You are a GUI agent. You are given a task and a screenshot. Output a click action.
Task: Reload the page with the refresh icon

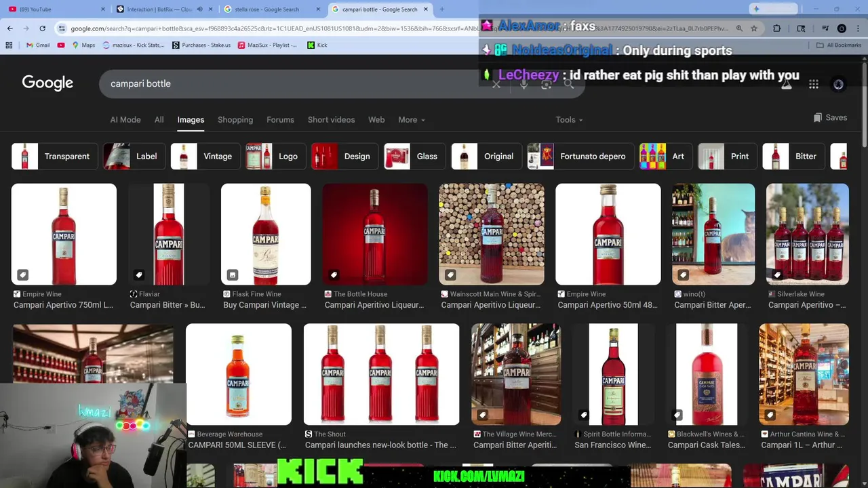(42, 28)
